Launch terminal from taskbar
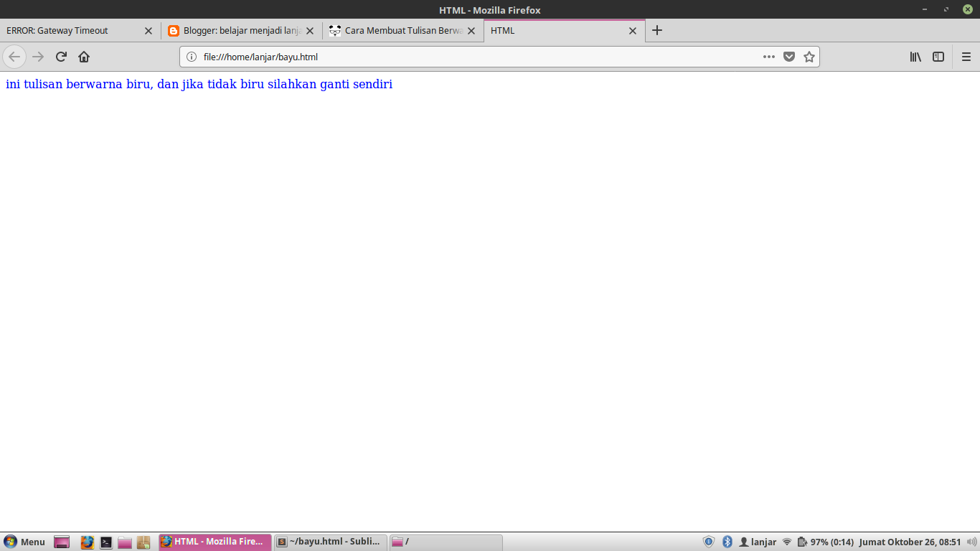Viewport: 980px width, 551px height. [x=106, y=542]
